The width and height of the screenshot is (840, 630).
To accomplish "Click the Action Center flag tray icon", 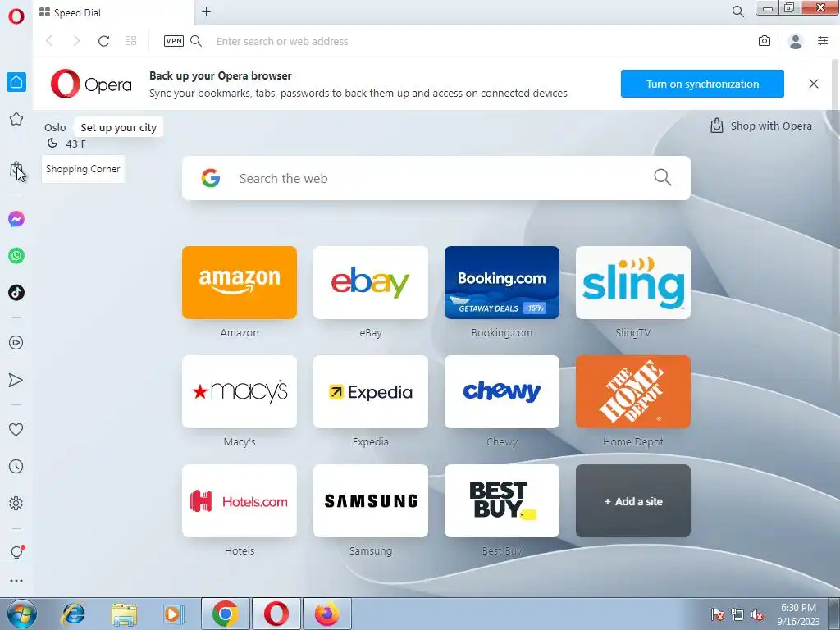I will tap(717, 615).
